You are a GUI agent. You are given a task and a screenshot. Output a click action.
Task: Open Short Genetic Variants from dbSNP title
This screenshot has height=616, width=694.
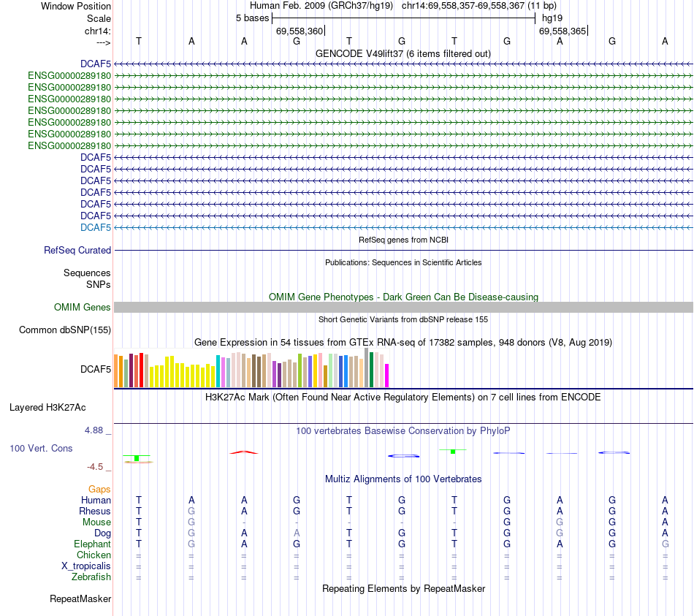(403, 319)
